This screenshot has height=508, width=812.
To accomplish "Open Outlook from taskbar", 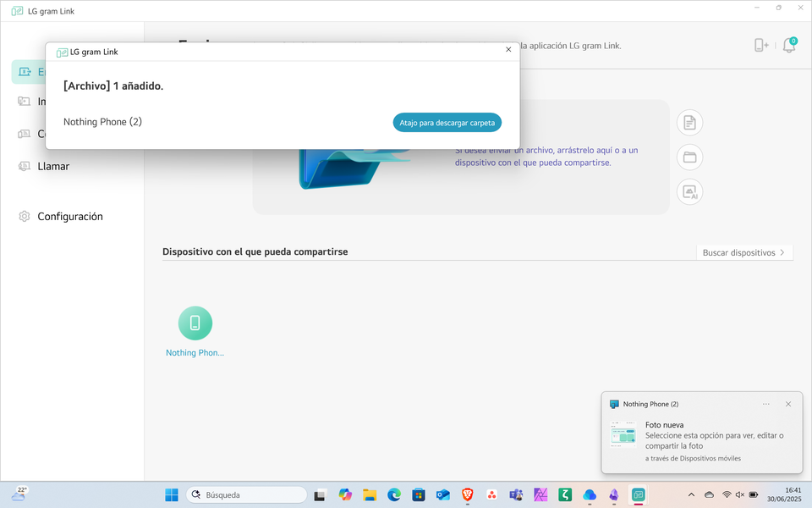I will click(x=442, y=495).
